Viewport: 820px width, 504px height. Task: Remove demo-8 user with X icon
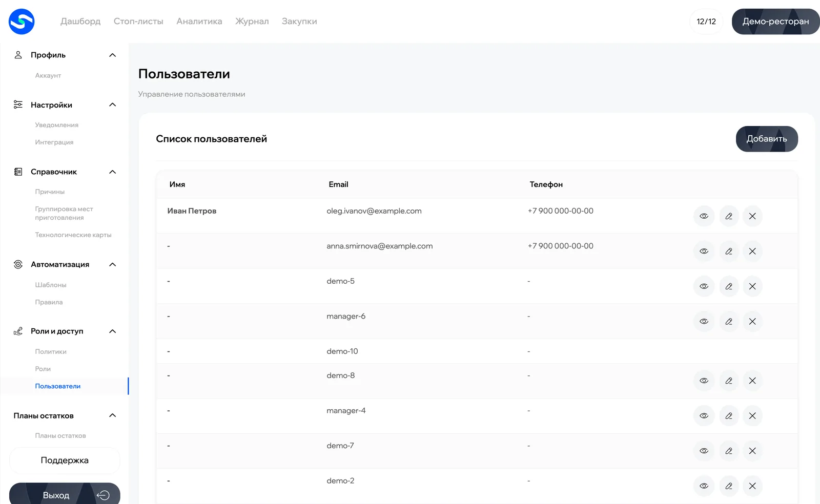752,381
